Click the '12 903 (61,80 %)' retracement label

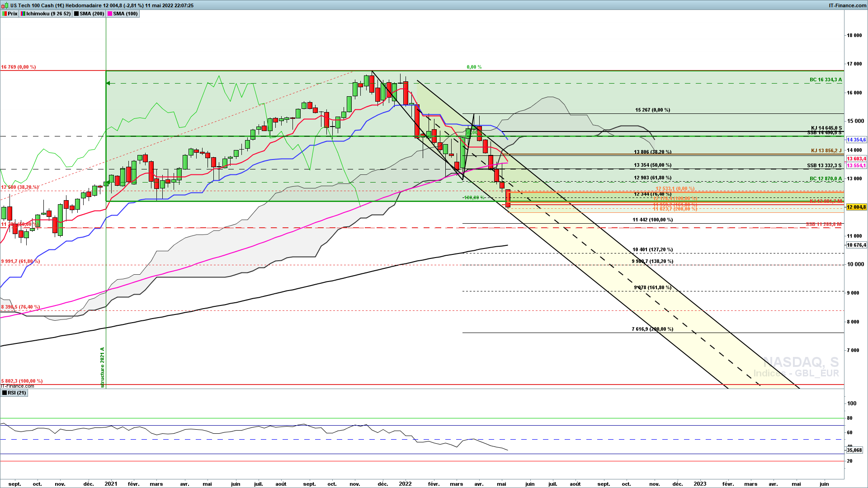point(652,178)
